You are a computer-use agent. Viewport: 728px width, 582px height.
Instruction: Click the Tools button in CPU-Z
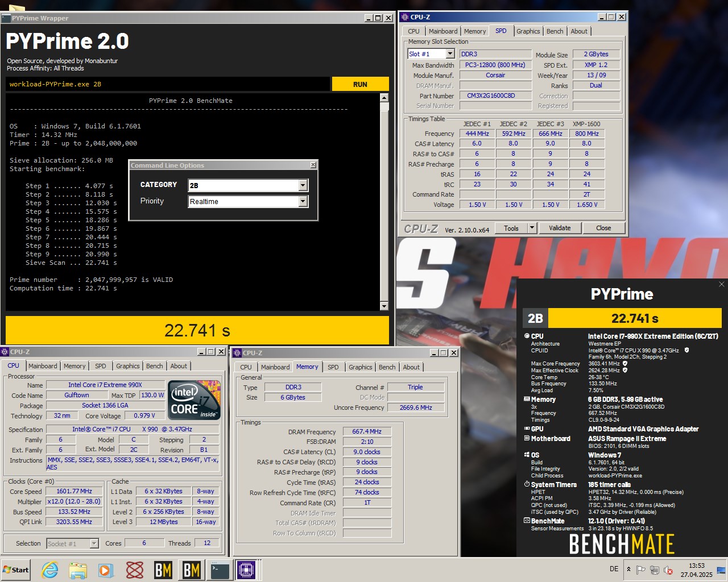511,228
